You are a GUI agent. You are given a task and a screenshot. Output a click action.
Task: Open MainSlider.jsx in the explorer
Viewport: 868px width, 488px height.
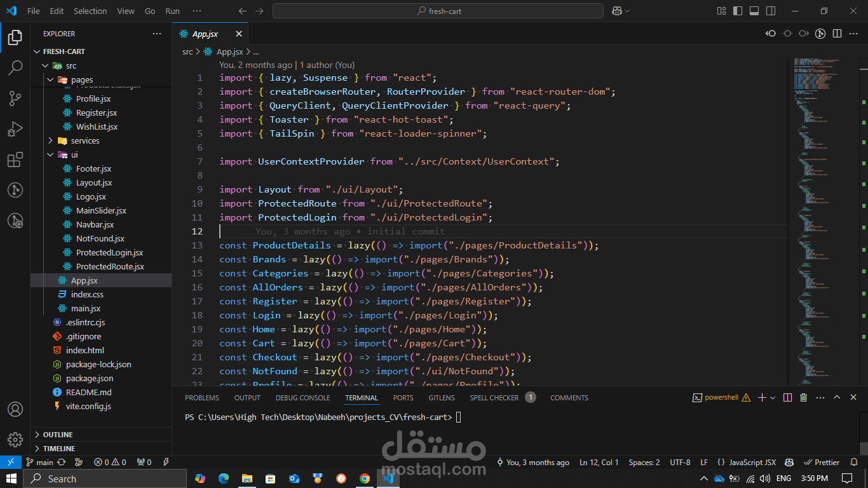(x=101, y=210)
